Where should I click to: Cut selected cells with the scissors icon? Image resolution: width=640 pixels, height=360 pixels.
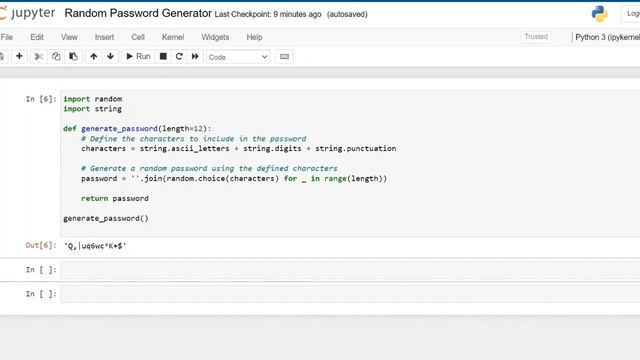[x=39, y=56]
